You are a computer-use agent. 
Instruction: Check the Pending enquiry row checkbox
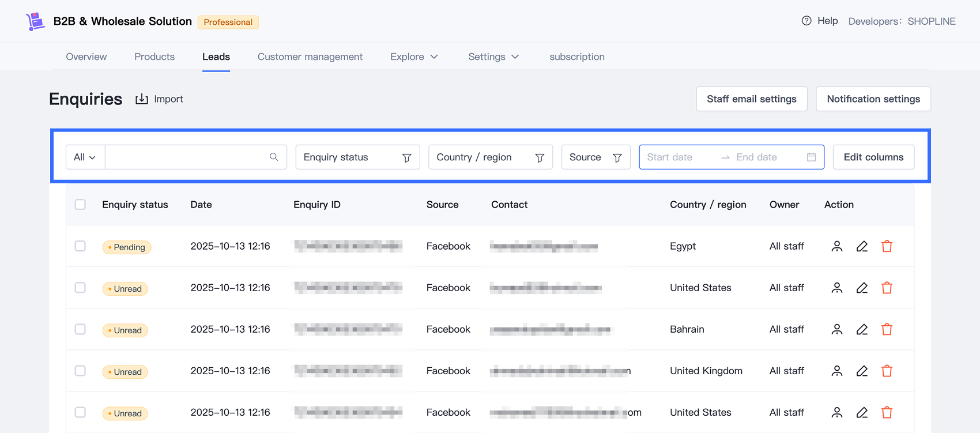pyautogui.click(x=80, y=246)
